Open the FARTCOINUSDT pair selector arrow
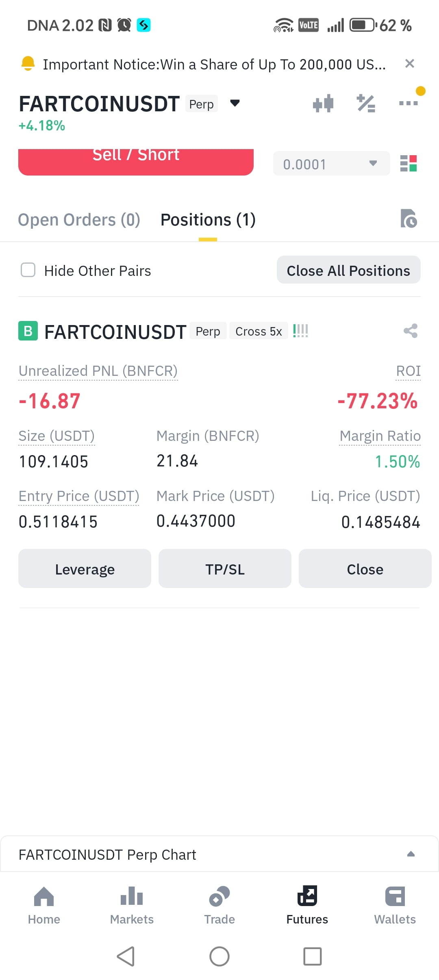Viewport: 439px width, 980px height. 235,103
